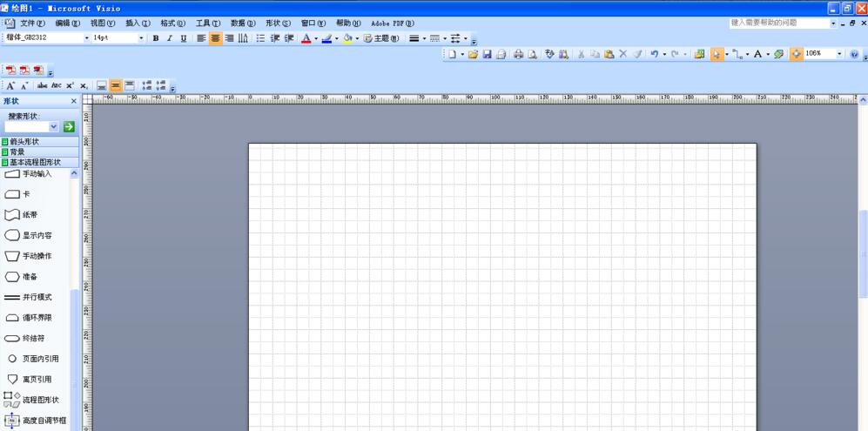Click the Research icon with binoculars
Viewport: 868px width, 431px height.
[563, 54]
